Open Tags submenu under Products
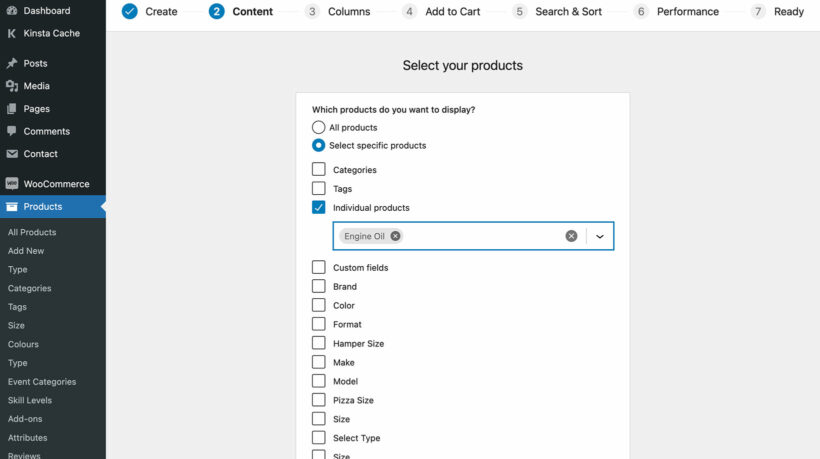This screenshot has width=820, height=459. (17, 307)
